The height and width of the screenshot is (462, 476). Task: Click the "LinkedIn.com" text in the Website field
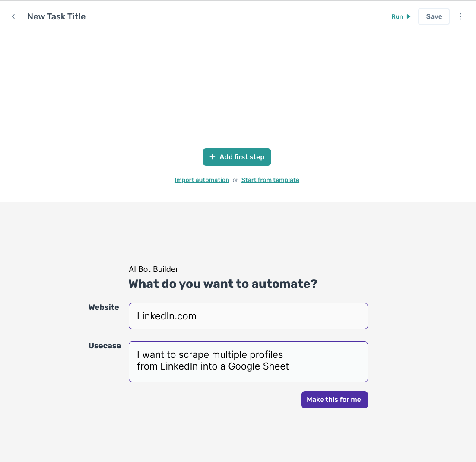[167, 316]
